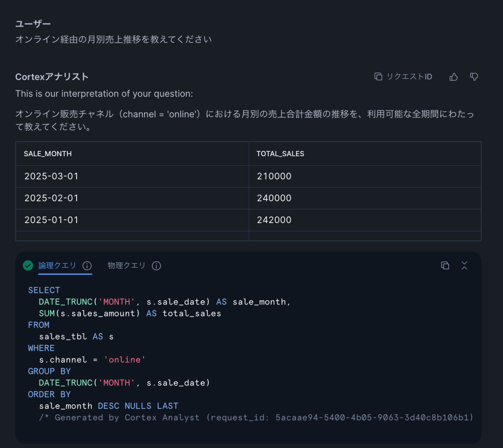Screen dimensions: 503x448
Task: Click the info icon beside 論理クエリ
Action: pos(87,266)
